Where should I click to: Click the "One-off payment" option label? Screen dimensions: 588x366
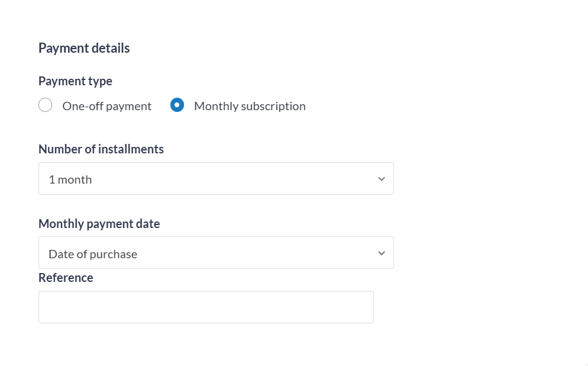click(x=107, y=106)
